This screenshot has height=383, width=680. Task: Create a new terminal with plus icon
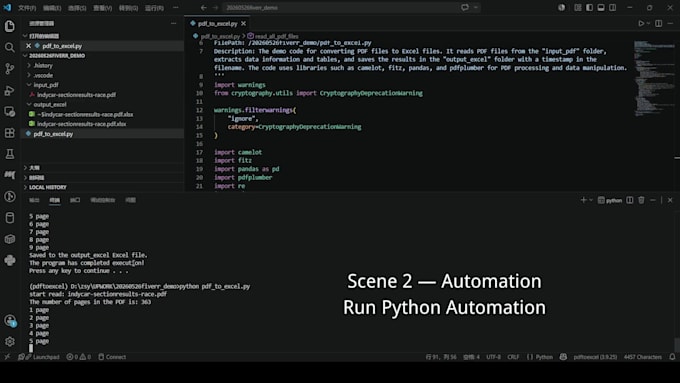[x=584, y=200]
